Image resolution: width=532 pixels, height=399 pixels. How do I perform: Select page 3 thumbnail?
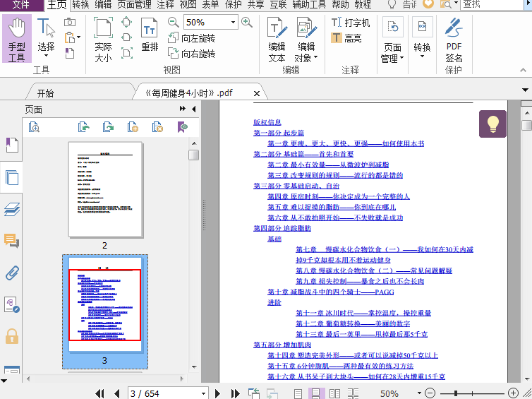(x=105, y=304)
